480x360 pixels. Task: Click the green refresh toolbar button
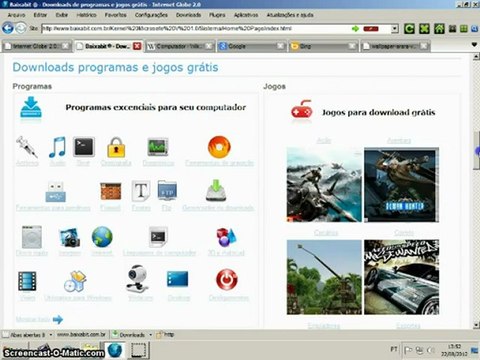click(x=409, y=29)
